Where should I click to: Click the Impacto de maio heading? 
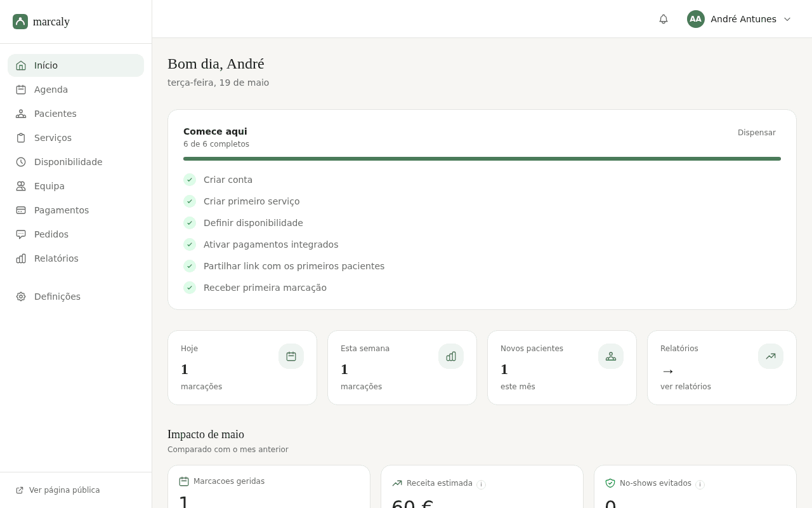(x=206, y=434)
